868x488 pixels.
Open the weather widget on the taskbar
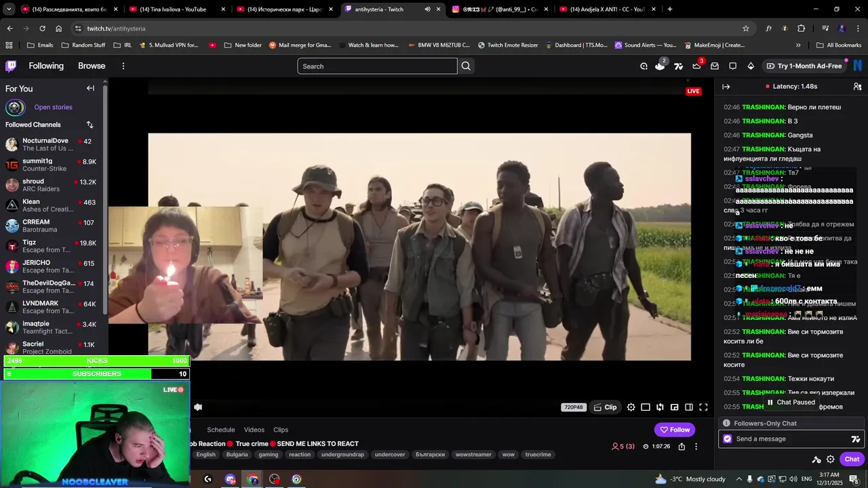pos(690,479)
